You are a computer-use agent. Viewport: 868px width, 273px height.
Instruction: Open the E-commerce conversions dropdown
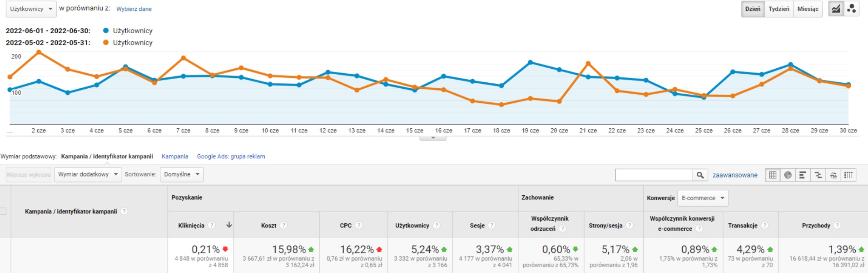click(703, 198)
